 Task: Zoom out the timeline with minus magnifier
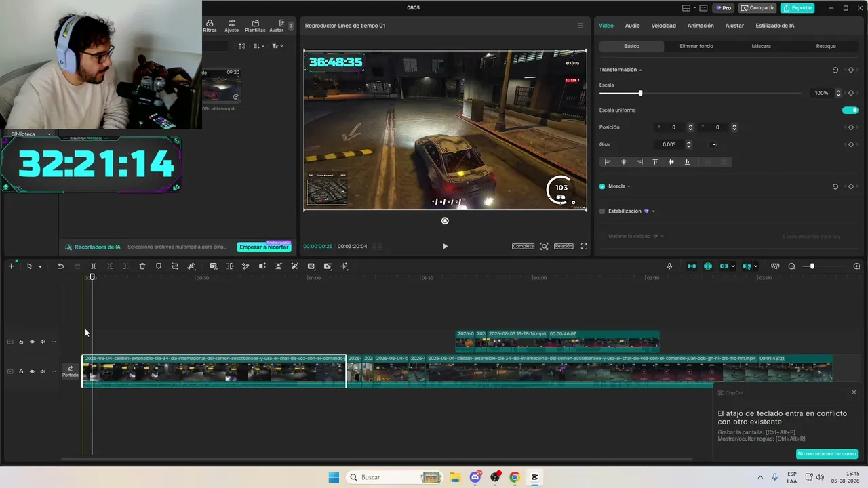click(791, 266)
